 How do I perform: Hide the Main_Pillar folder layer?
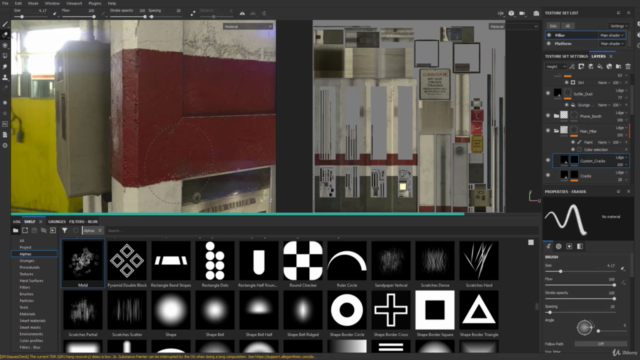point(548,131)
